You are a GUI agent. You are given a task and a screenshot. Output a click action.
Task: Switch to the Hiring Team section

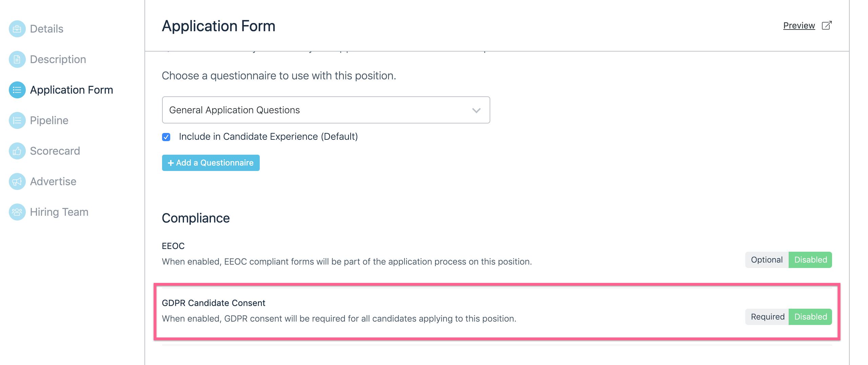[x=59, y=212]
